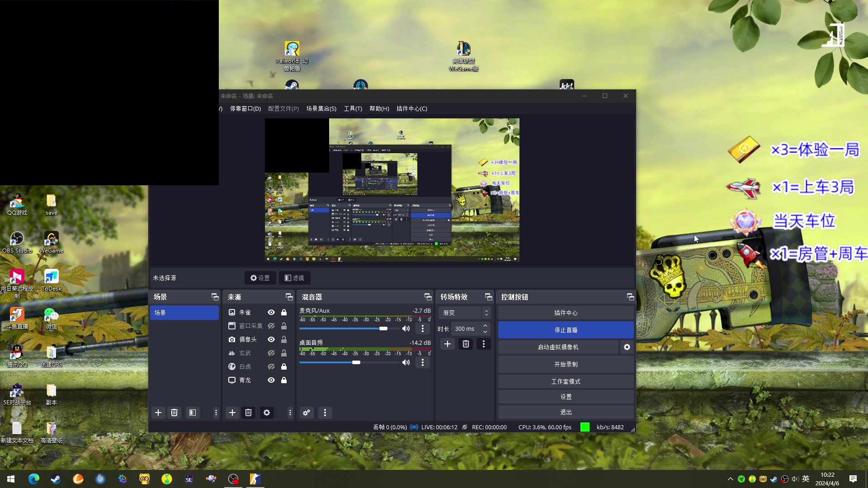This screenshot has width=868, height=488.
Task: Open 插件中心(C) menu
Action: tap(412, 108)
